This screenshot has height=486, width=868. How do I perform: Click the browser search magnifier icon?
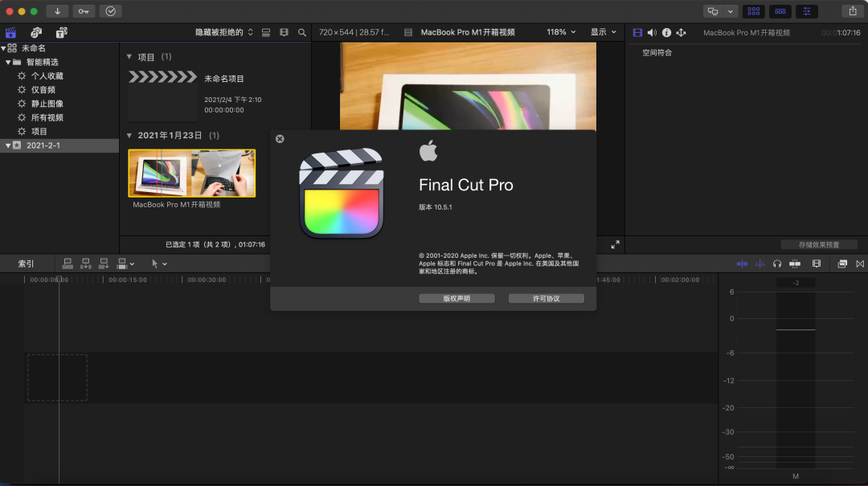click(302, 33)
